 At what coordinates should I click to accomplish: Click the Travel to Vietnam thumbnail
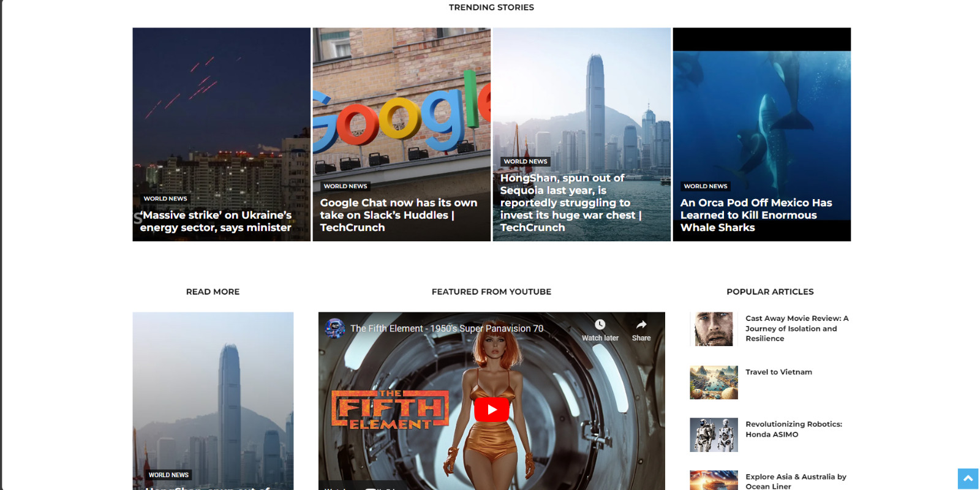click(x=714, y=383)
